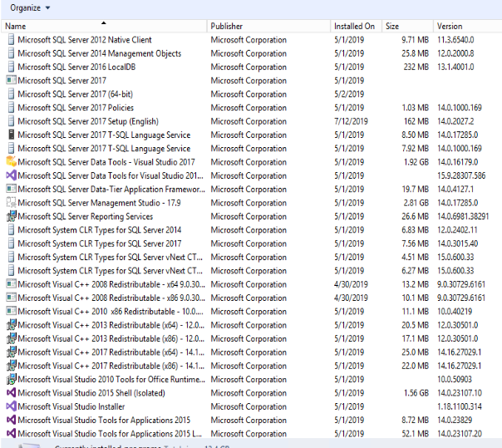502x448 pixels.
Task: Select Visual Studio Tools for Applications 2015 L... name
Action: [110, 434]
